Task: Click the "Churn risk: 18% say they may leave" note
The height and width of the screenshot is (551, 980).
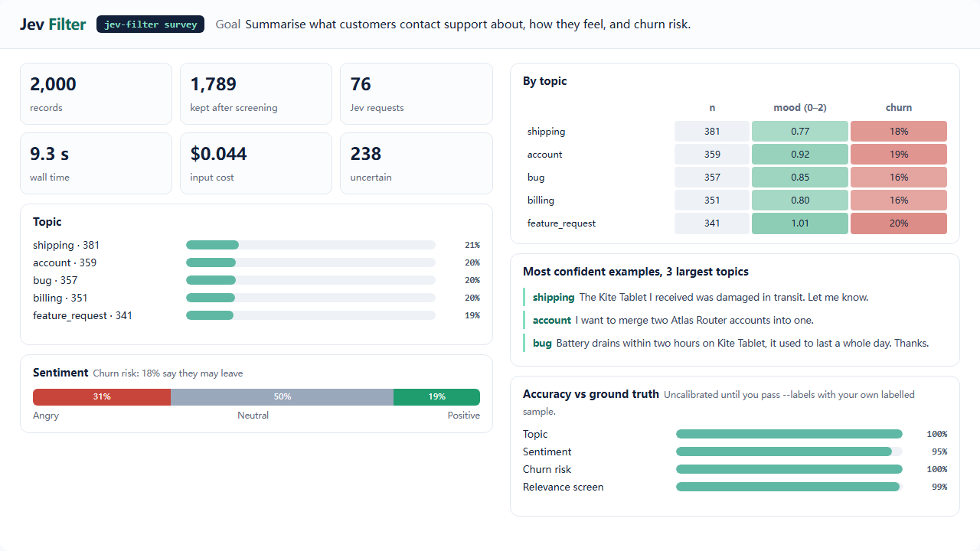Action: click(x=168, y=373)
